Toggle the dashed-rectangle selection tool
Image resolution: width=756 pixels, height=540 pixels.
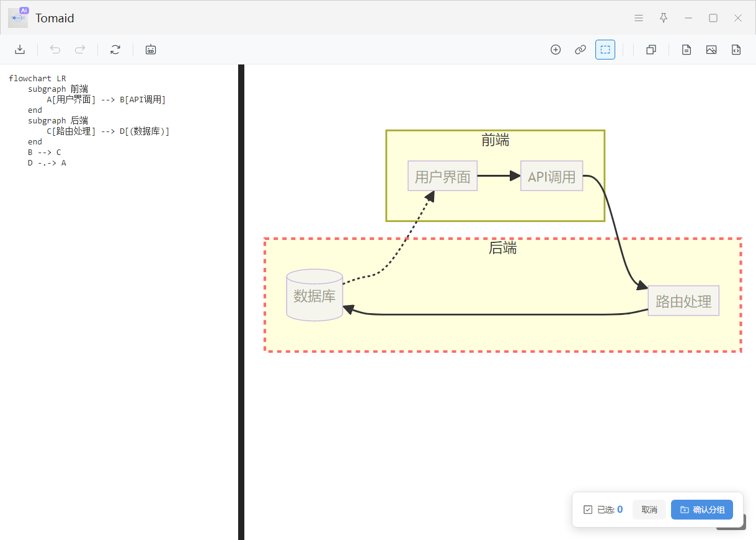pyautogui.click(x=605, y=50)
